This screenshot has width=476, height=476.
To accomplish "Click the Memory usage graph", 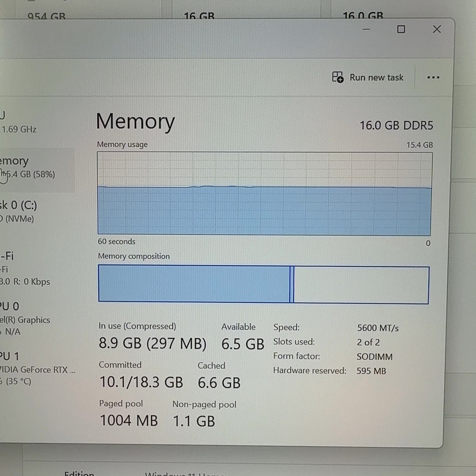I will [264, 194].
